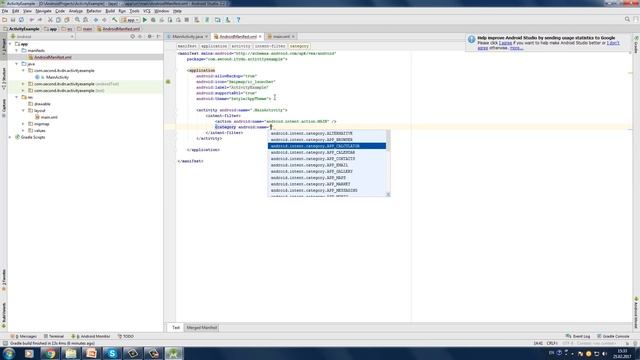Open Skype from the taskbar
Viewport: 640px width, 360px height.
[112, 353]
